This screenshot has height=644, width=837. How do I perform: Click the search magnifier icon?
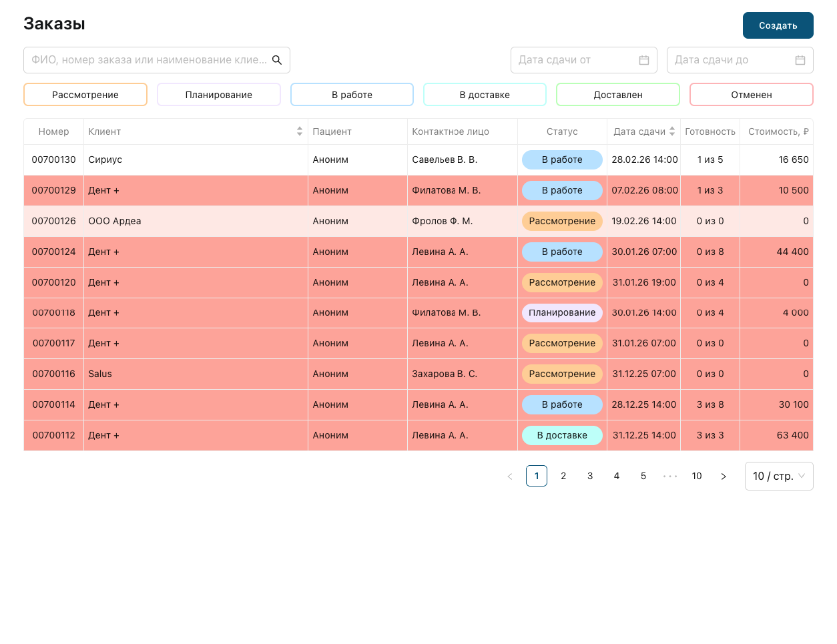point(277,60)
